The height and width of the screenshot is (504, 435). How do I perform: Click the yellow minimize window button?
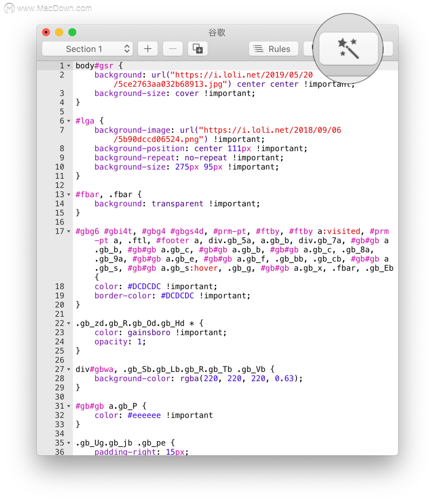tap(59, 32)
